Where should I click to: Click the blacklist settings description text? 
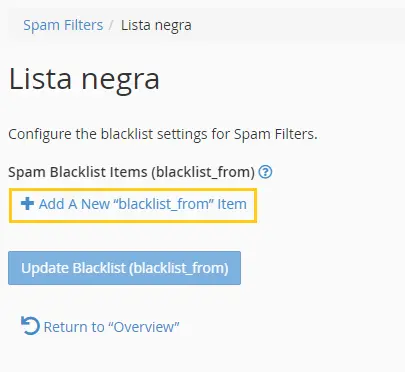coord(163,134)
